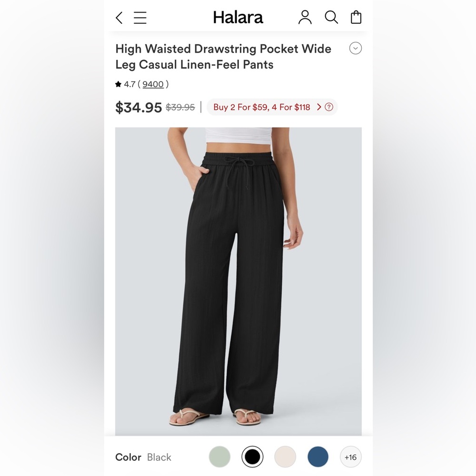Open the 9400 reviews link

[x=153, y=84]
